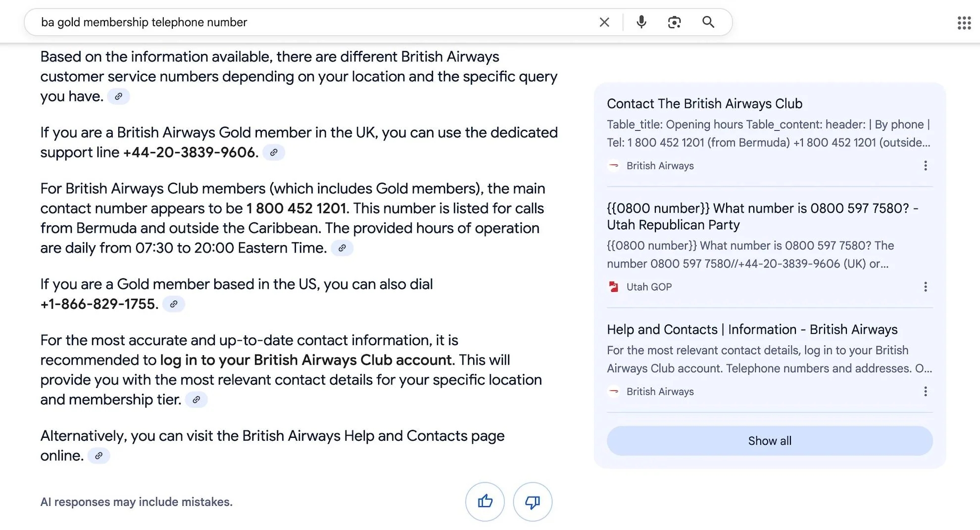Image resolution: width=980 pixels, height=530 pixels.
Task: Click the search magnifier icon
Action: (708, 22)
